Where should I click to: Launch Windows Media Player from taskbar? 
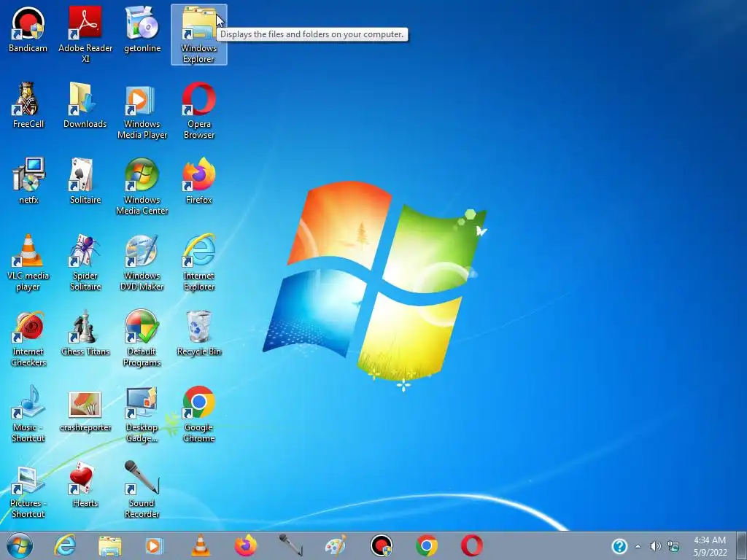tap(155, 545)
